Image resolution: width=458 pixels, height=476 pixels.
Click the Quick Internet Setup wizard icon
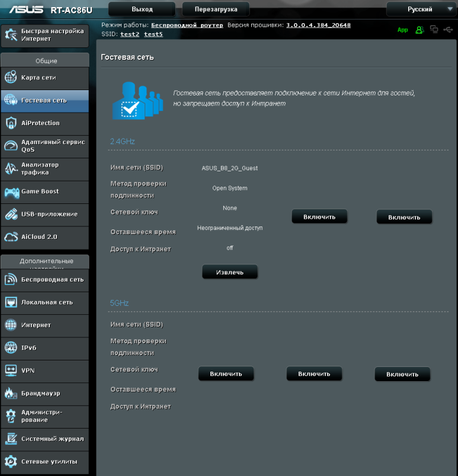coord(11,35)
